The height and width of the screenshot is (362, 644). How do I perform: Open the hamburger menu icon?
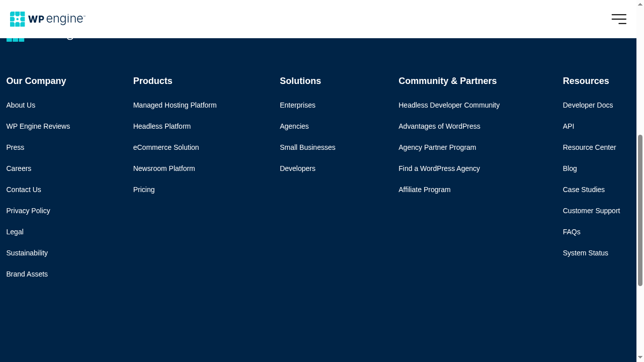coord(619,19)
